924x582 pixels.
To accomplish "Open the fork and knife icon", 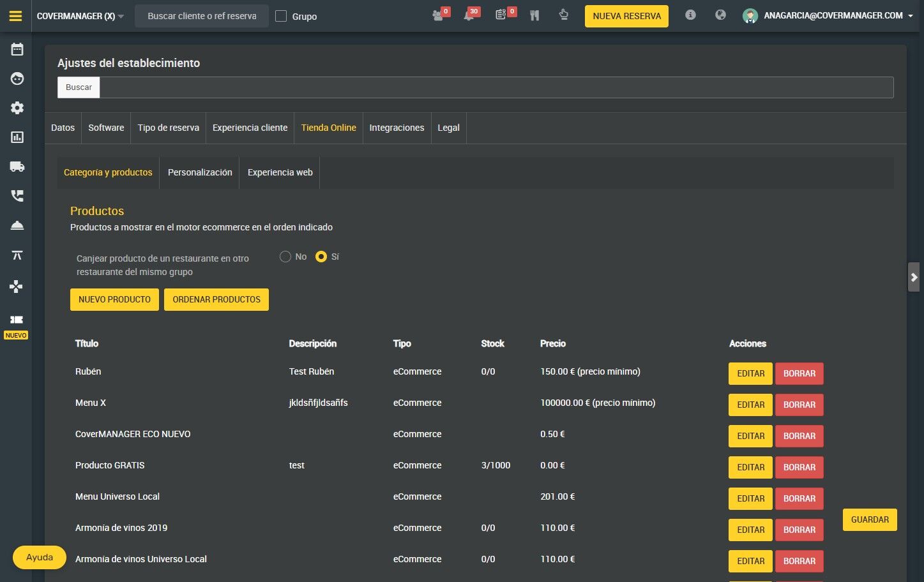I will tap(534, 15).
